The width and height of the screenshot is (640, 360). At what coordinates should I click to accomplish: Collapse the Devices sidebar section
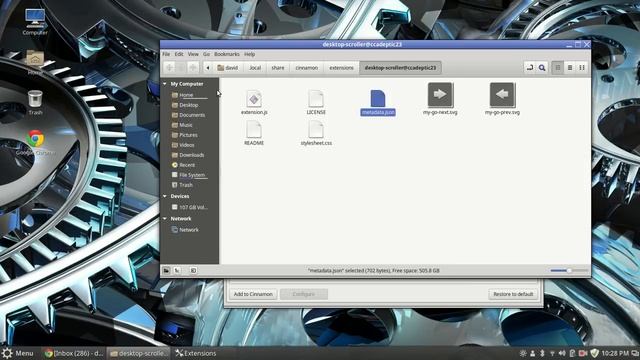(165, 196)
